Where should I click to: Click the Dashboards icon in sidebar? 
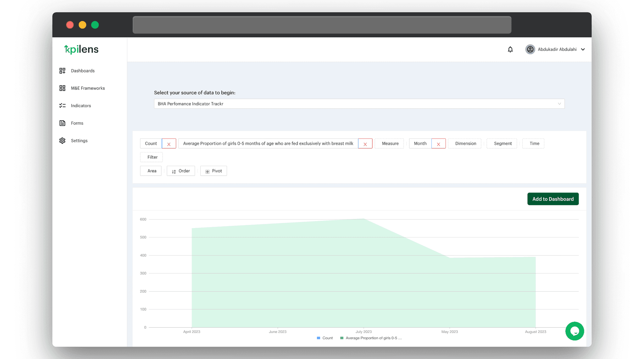point(62,71)
